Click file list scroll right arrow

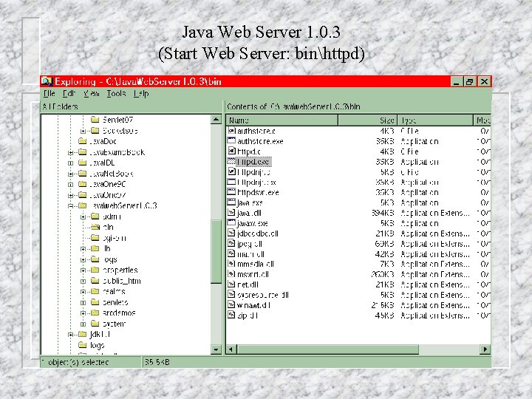pyautogui.click(x=485, y=349)
